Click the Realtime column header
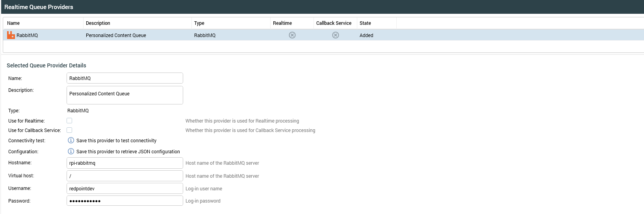 pyautogui.click(x=282, y=23)
